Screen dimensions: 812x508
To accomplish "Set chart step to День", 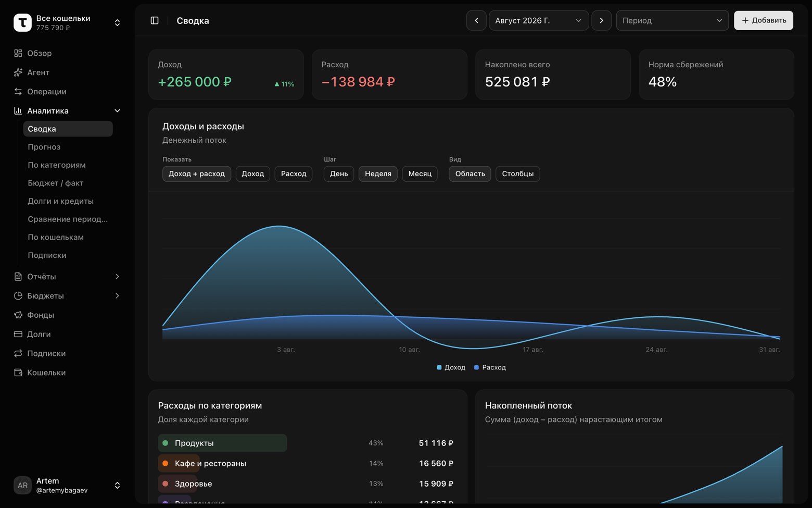I will [339, 174].
